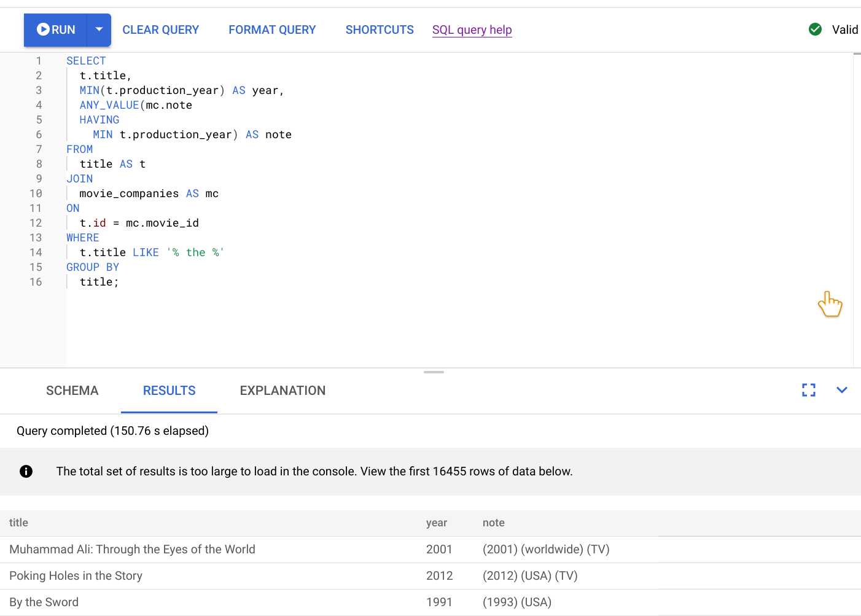The image size is (861, 616).
Task: Click the panel resize handle divider
Action: click(x=434, y=372)
